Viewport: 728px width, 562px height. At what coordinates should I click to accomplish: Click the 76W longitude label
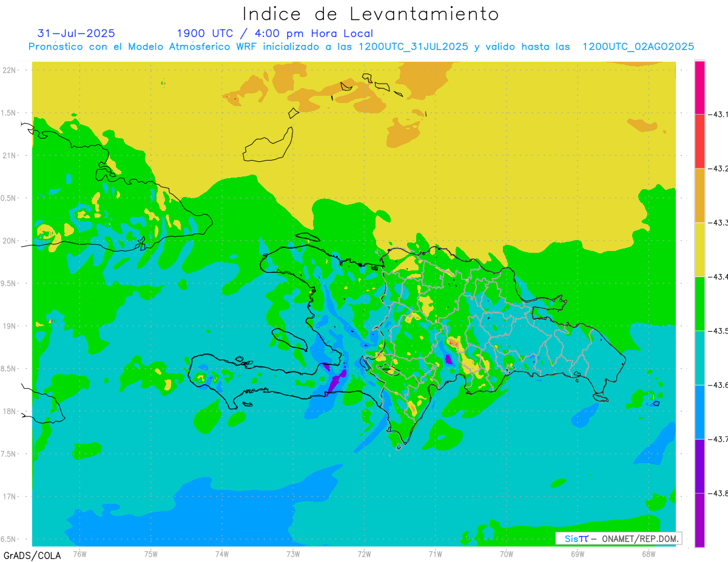click(x=79, y=554)
